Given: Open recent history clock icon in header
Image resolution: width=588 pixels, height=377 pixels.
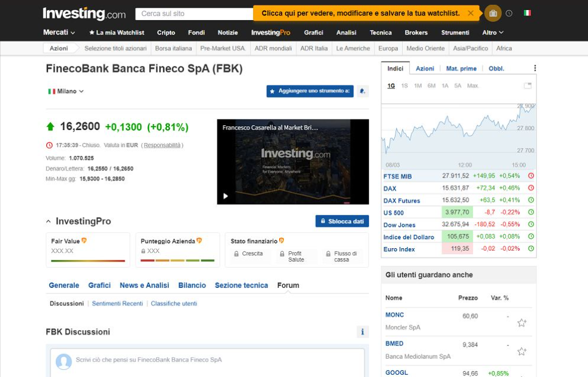Looking at the screenshot, I should coord(509,14).
